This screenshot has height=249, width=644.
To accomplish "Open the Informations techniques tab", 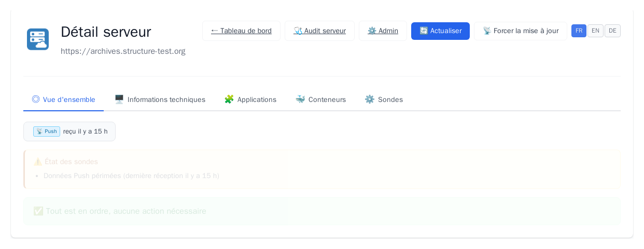I will click(x=160, y=99).
